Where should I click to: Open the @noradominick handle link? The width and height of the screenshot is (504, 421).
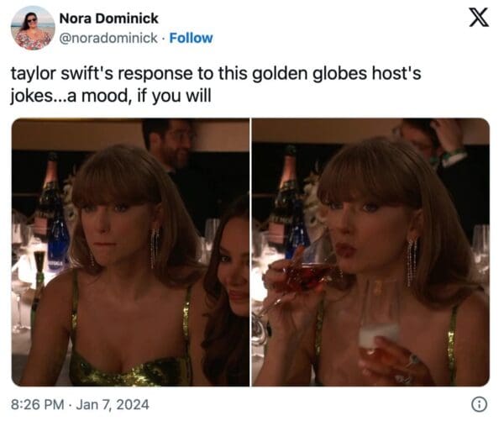tap(108, 38)
